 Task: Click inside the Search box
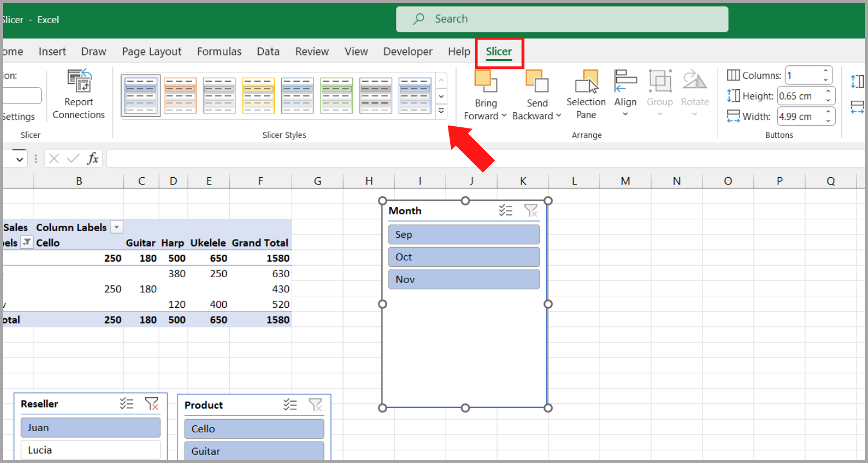561,19
